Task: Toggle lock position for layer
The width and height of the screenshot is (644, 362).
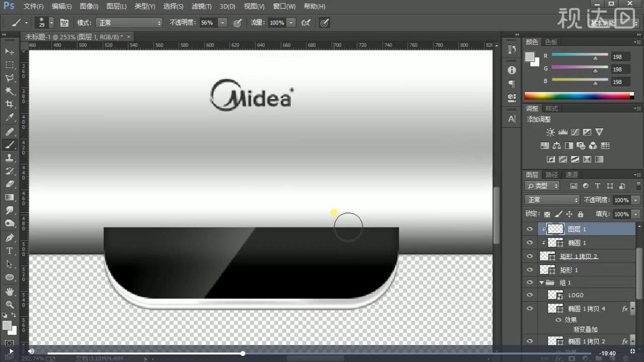Action: click(569, 214)
